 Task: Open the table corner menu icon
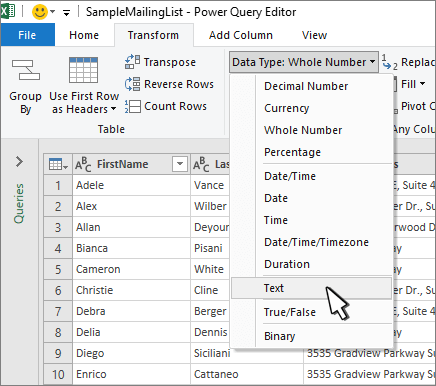click(x=58, y=164)
